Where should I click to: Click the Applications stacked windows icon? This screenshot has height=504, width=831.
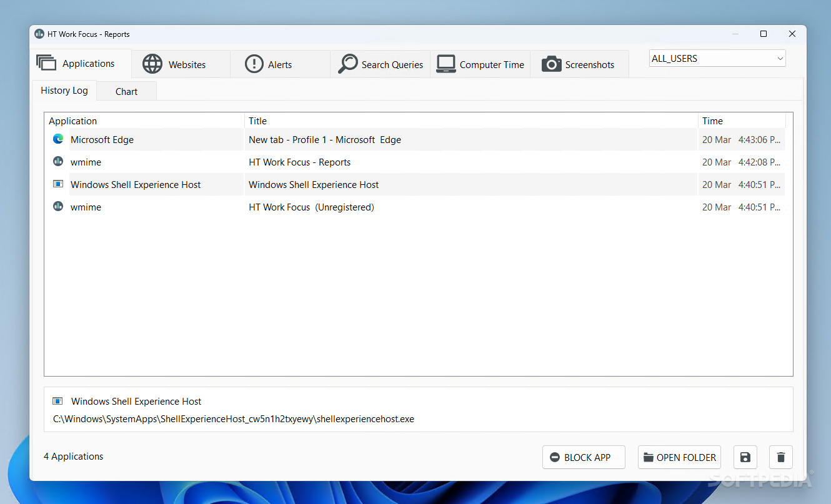(x=46, y=62)
